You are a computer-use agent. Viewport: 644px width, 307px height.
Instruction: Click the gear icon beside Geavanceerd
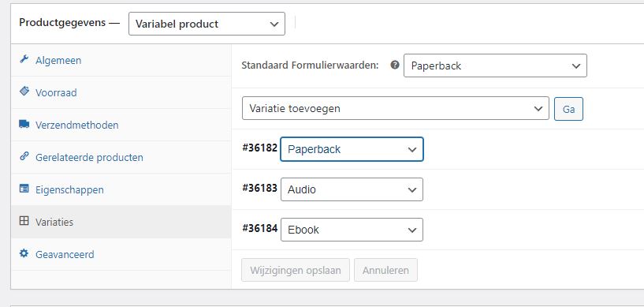tap(24, 253)
